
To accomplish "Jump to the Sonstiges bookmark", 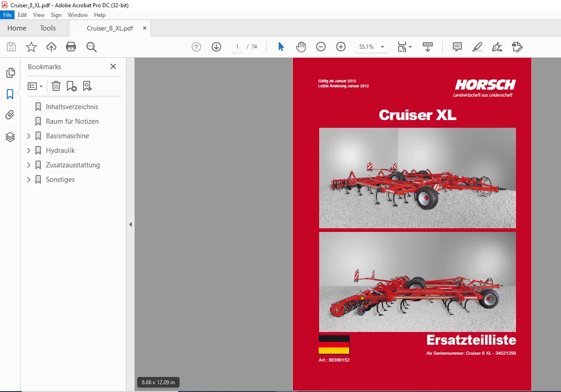I will 60,180.
